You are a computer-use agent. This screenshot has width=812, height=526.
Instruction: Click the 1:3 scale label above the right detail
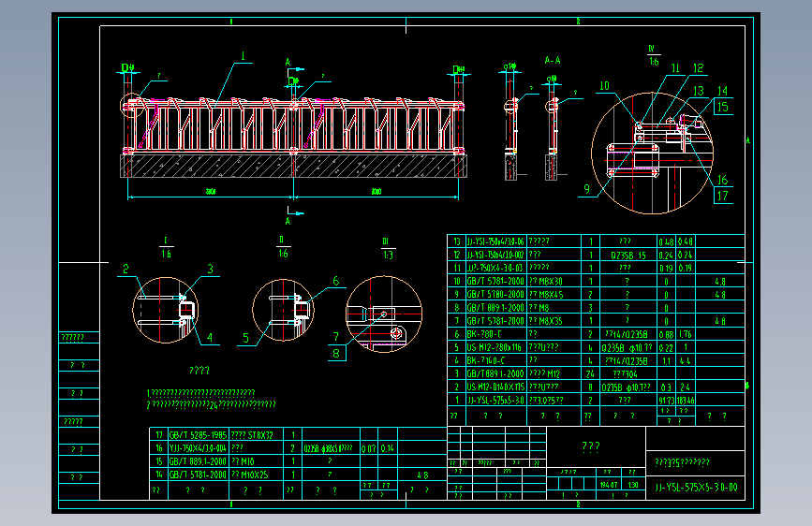coord(388,255)
